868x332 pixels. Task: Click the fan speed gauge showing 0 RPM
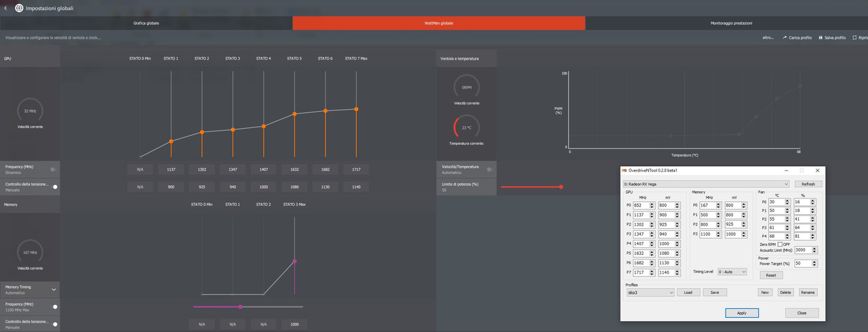[x=467, y=87]
